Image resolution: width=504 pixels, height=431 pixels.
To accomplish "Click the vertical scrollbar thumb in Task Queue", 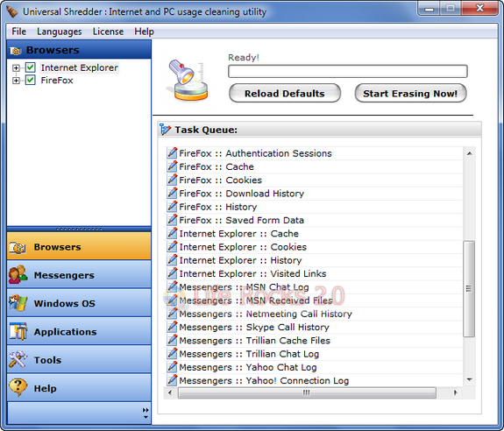I will (x=469, y=289).
